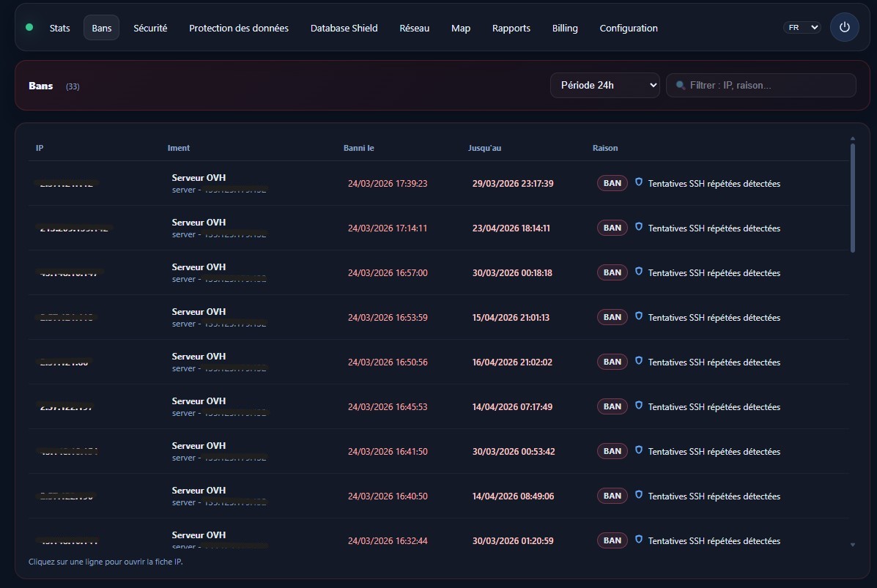
Task: Click the table scrollbar down arrow
Action: [852, 545]
